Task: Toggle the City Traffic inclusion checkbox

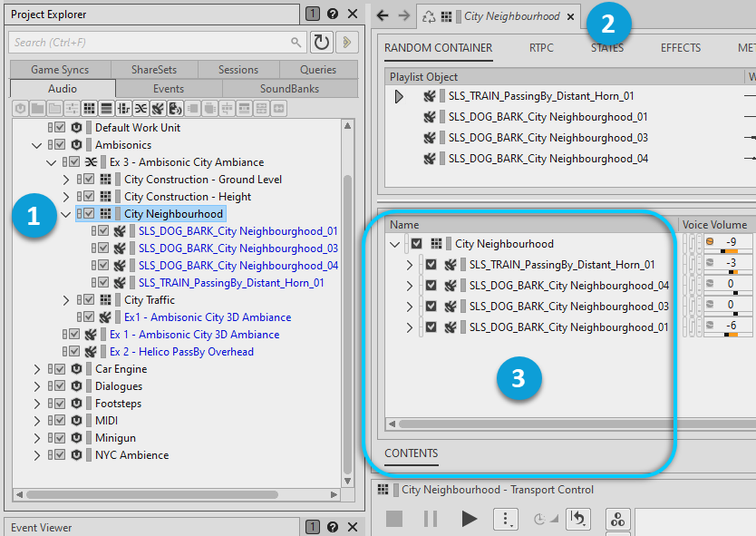Action: coord(89,300)
